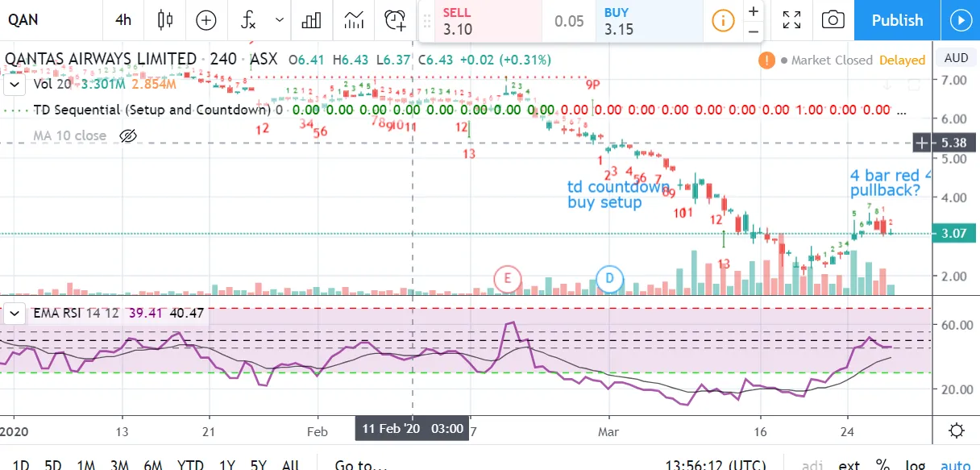This screenshot has width=980, height=470.
Task: Click the SELL 3.10 button
Action: coord(488,21)
